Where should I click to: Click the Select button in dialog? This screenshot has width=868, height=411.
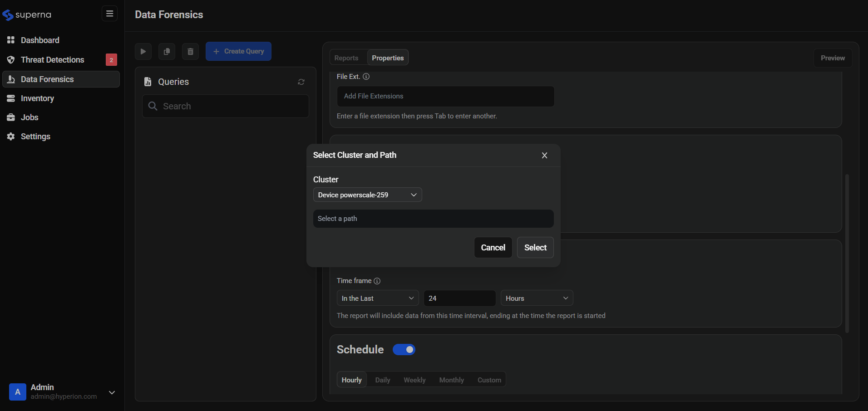point(535,248)
